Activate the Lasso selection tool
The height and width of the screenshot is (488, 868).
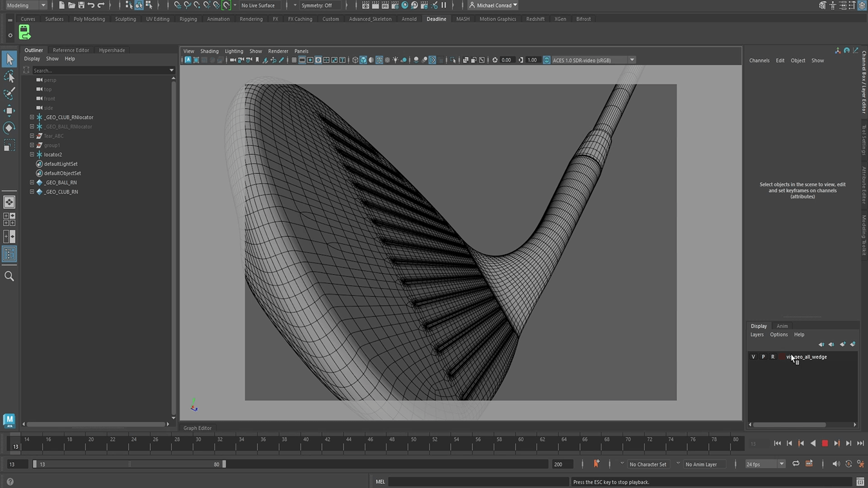coord(10,77)
